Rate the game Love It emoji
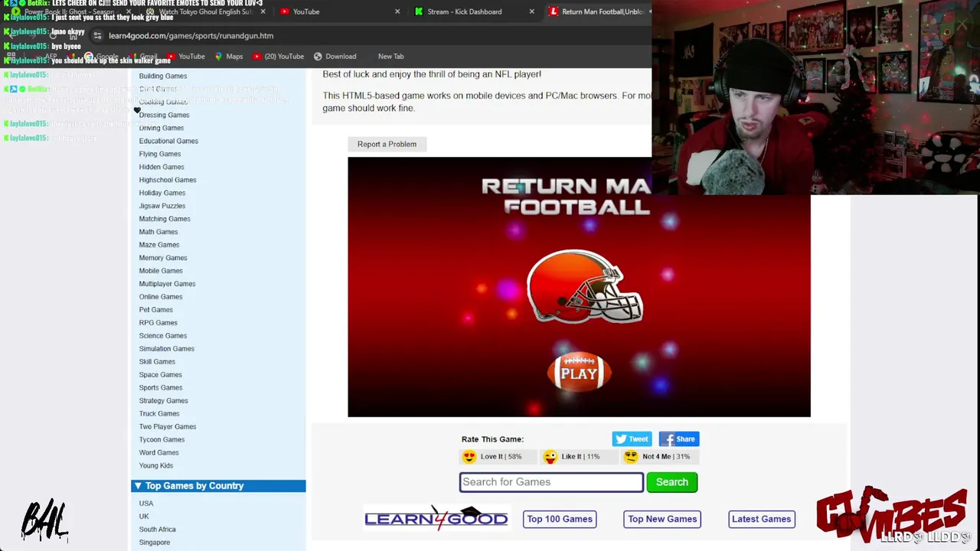Viewport: 980px width, 551px height. point(469,457)
